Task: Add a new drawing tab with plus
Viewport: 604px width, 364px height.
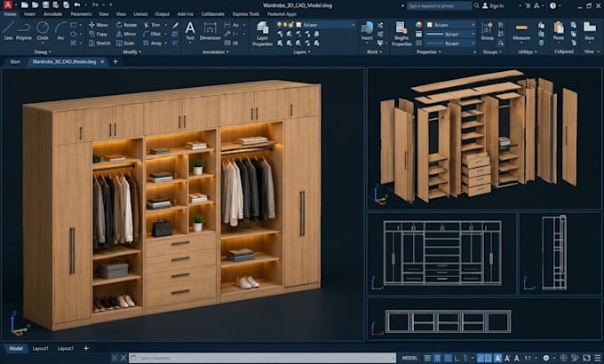Action: [115, 61]
